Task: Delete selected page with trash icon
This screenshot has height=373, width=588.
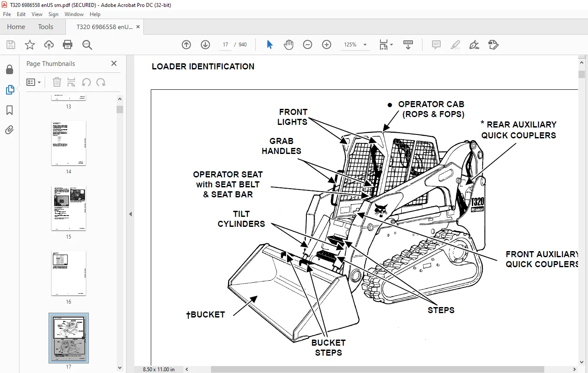Action: pyautogui.click(x=57, y=82)
